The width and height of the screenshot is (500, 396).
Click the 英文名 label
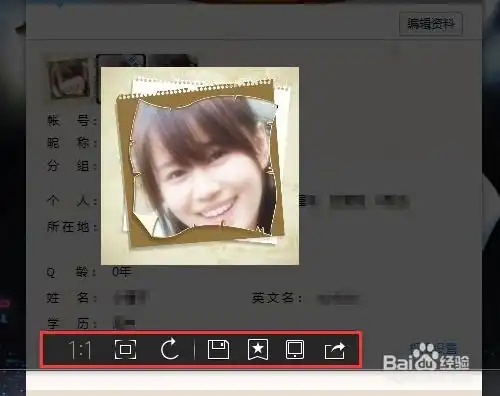pos(276,298)
